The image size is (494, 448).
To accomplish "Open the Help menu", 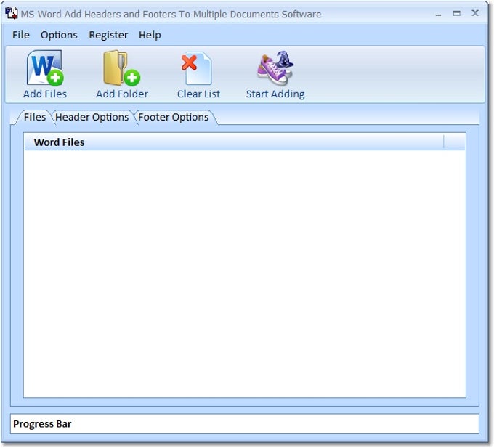I will (x=150, y=35).
